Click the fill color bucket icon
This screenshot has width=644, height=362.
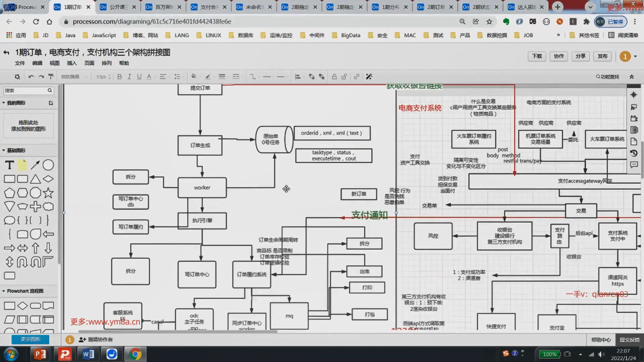click(x=194, y=77)
